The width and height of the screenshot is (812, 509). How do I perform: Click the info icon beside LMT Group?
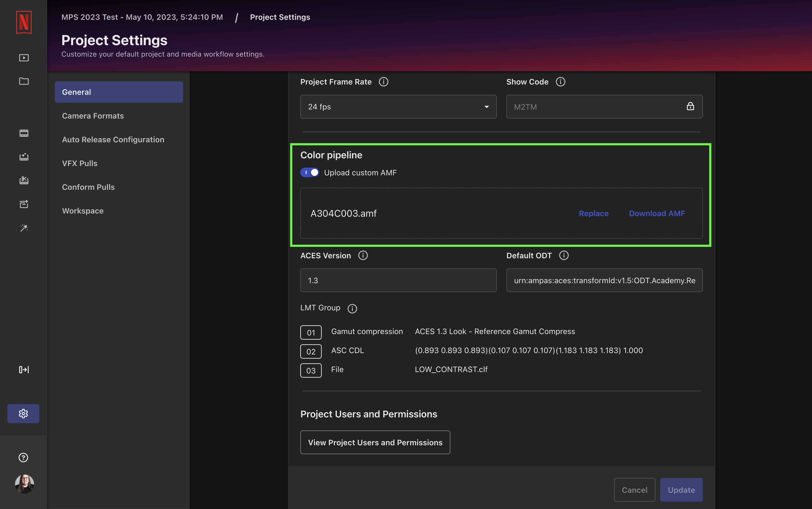click(x=352, y=308)
